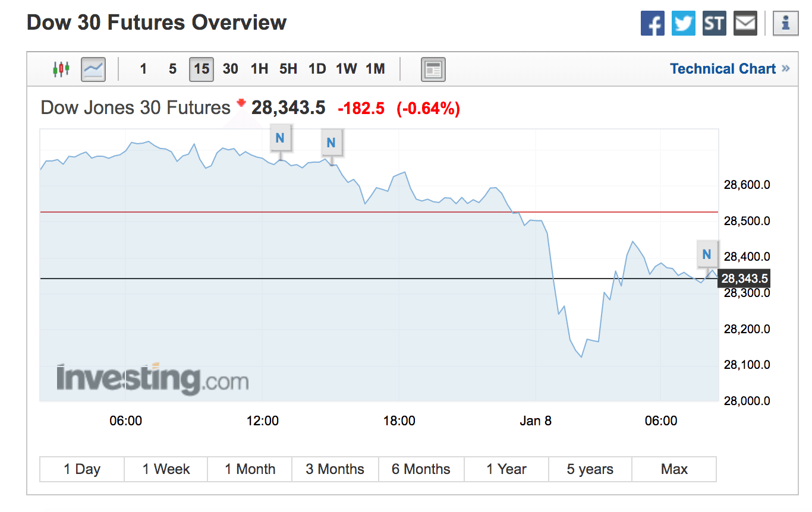Switch to candlestick chart type
The width and height of the screenshot is (812, 512).
[61, 69]
